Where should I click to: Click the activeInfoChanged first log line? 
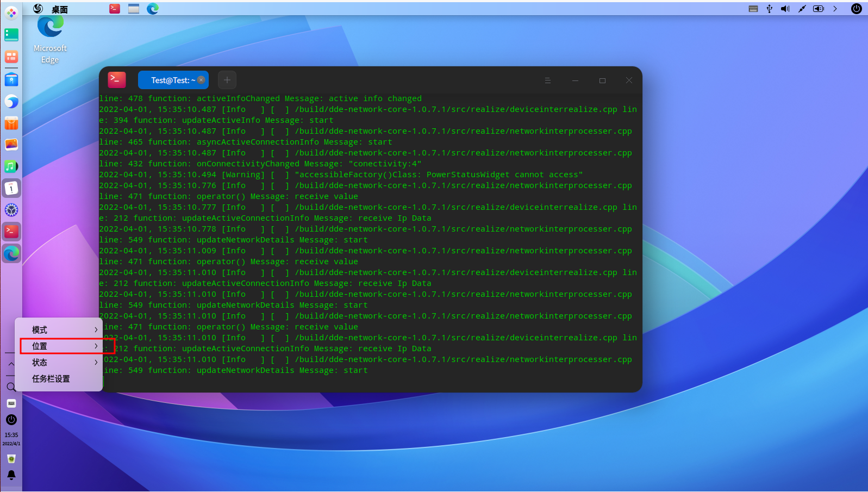[x=260, y=98]
